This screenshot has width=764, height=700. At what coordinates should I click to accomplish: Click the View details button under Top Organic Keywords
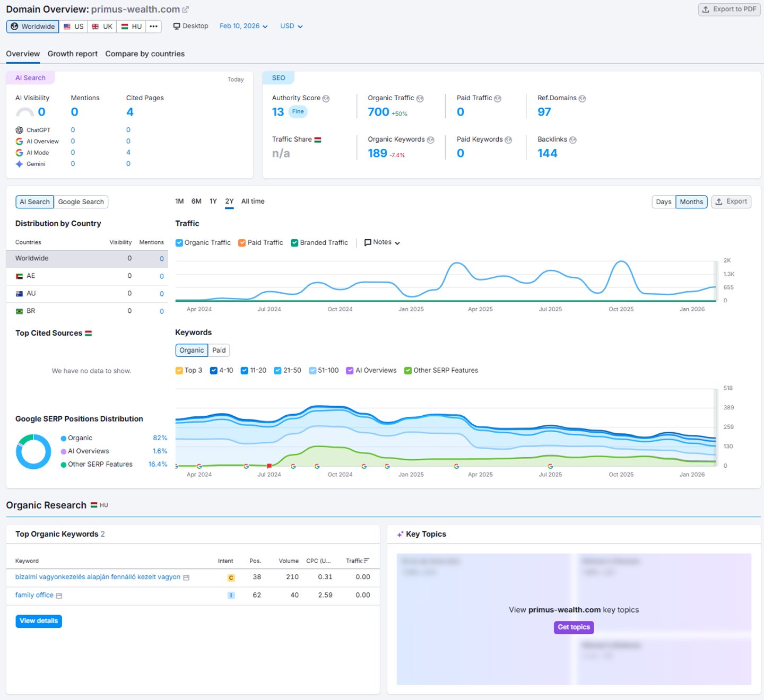38,621
